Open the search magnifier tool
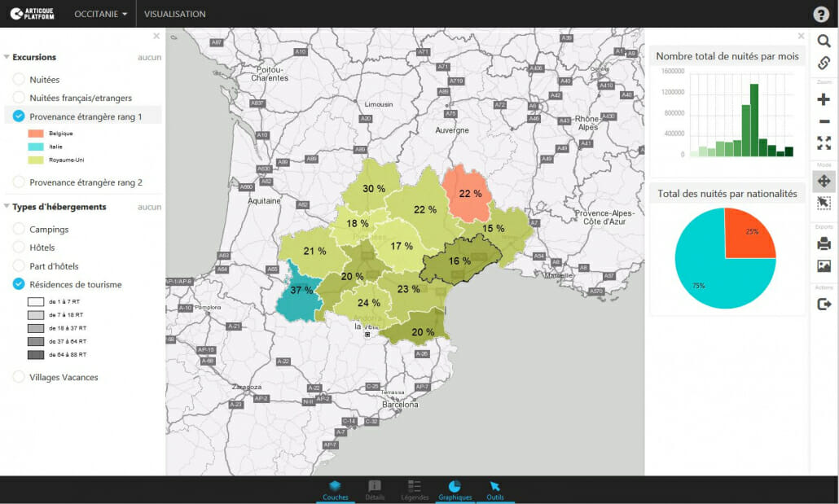This screenshot has width=839, height=504. (824, 41)
